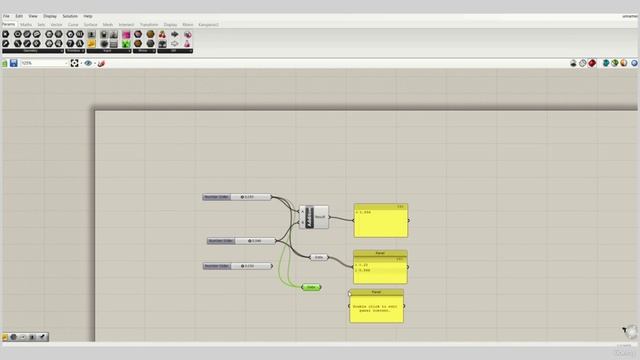
Task: Open the zoom percentage dropdown arrow
Action: coord(67,63)
